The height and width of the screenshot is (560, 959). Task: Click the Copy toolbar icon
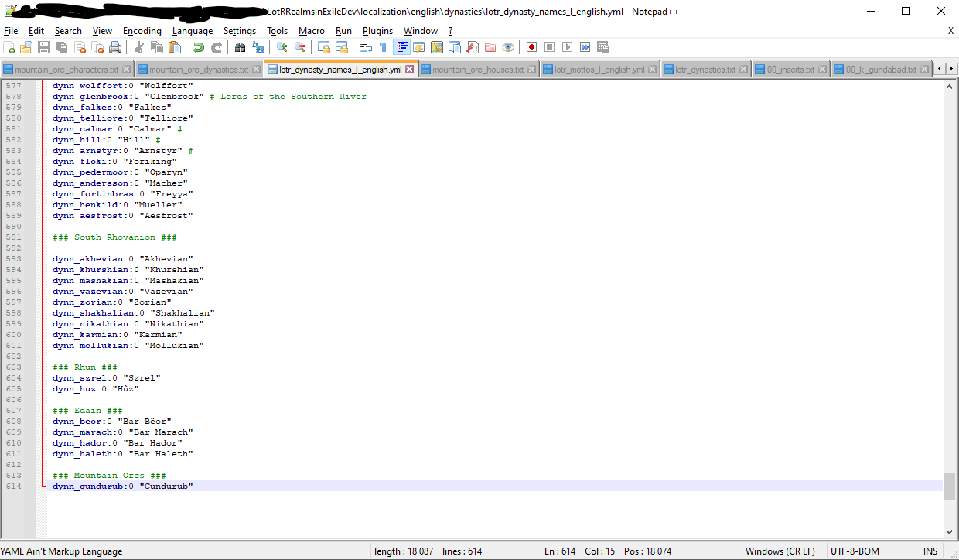157,47
